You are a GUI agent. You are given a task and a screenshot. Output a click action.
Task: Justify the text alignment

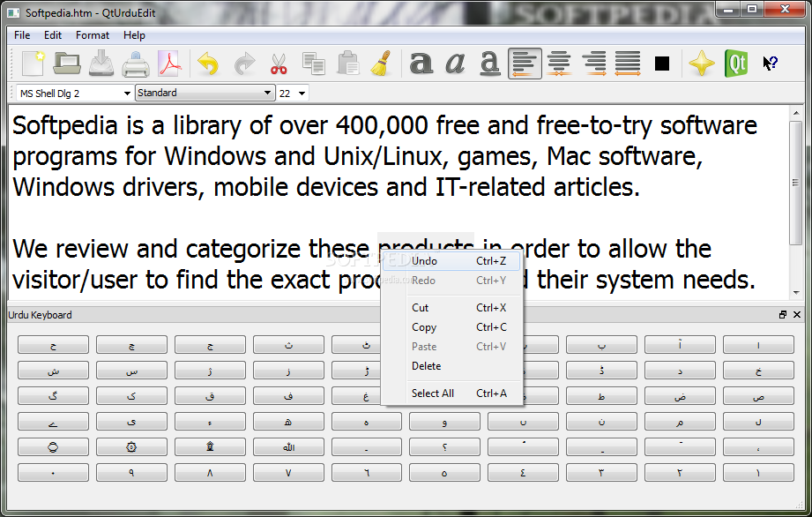628,64
